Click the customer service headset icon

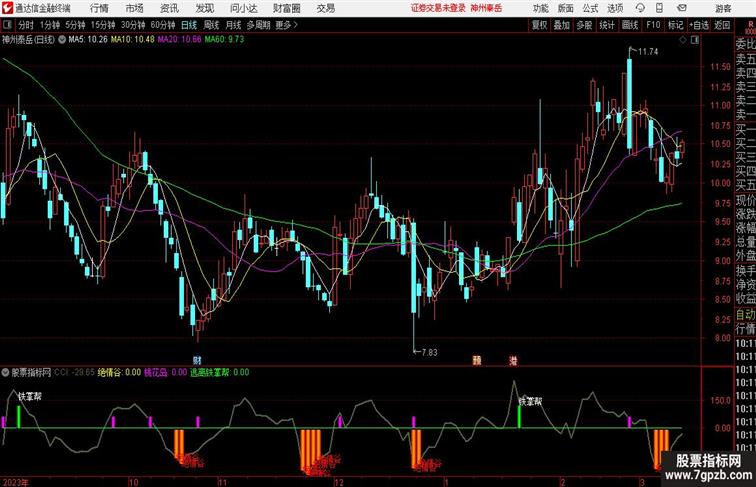click(640, 8)
